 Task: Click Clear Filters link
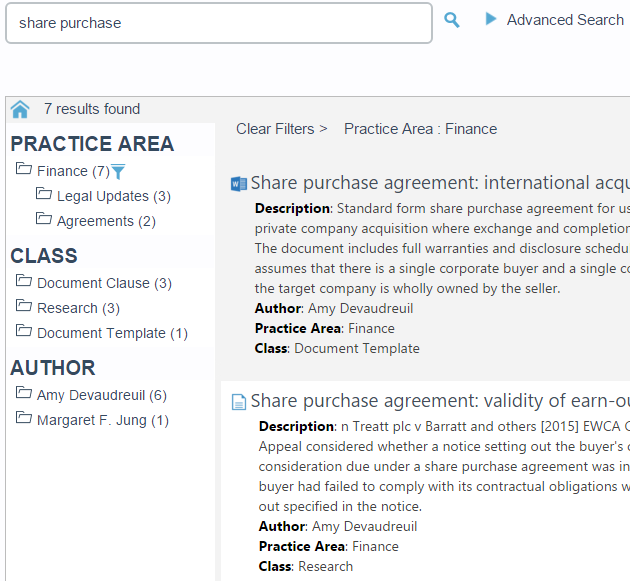(x=281, y=129)
